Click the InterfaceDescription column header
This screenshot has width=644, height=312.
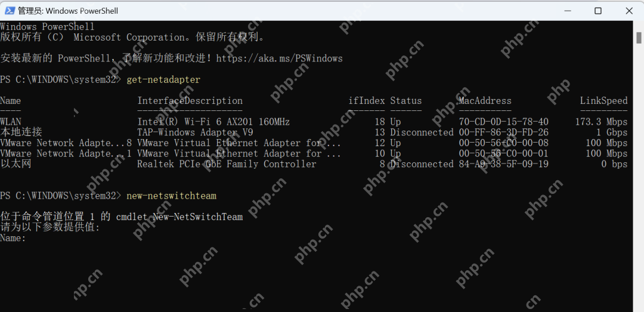(x=190, y=101)
